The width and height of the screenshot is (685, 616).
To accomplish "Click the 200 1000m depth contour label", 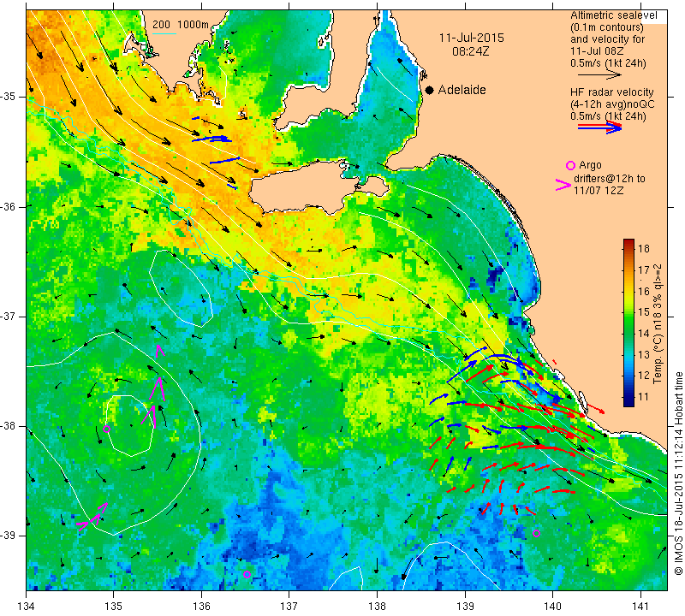I will [x=181, y=25].
